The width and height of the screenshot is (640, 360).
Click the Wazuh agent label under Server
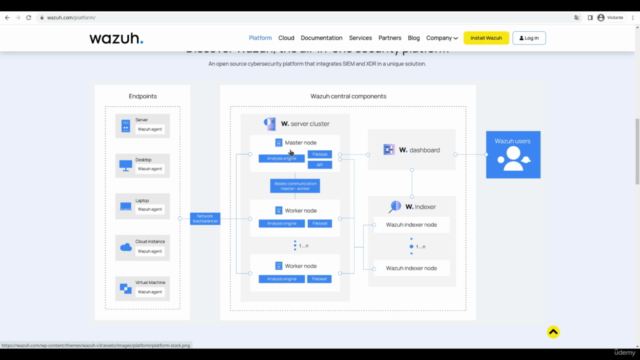(x=150, y=129)
